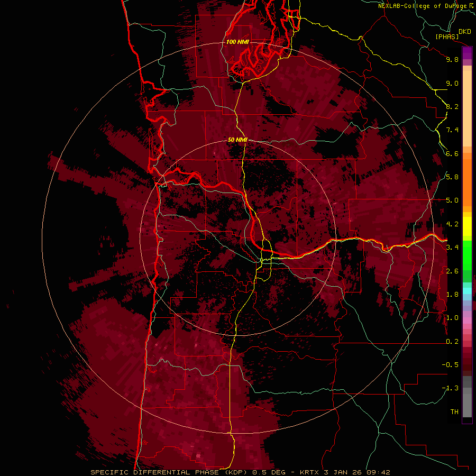Click the 1.0 legend value
476x476 pixels.
pyautogui.click(x=452, y=318)
